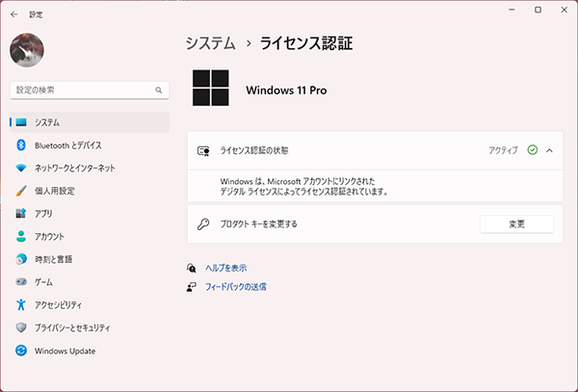Image resolution: width=578 pixels, height=392 pixels.
Task: Open the アクセシビリティ category
Action: (90, 305)
